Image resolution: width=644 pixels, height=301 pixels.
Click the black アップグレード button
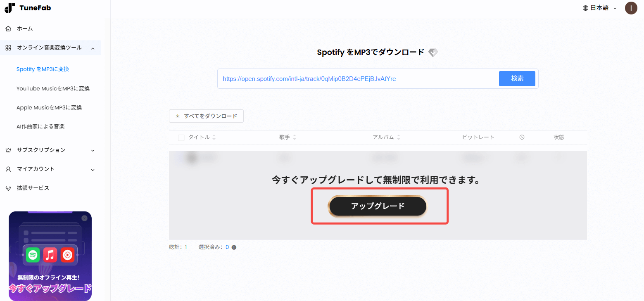[377, 206]
